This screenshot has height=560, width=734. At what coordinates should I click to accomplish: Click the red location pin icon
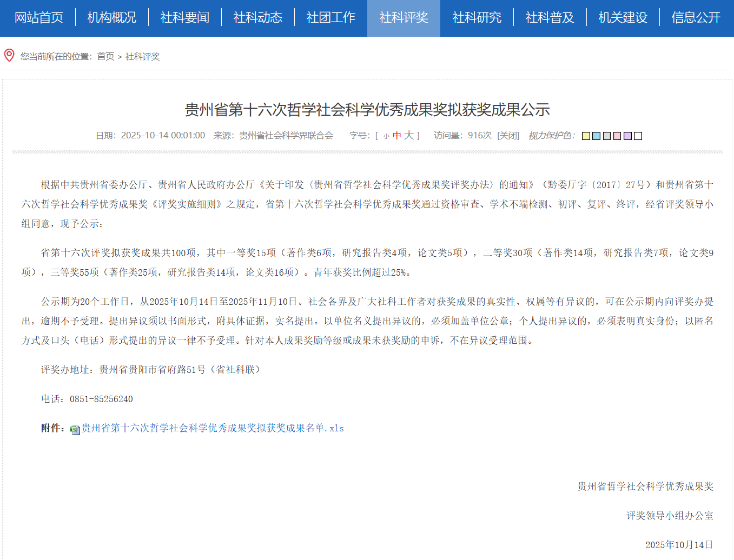pyautogui.click(x=9, y=55)
